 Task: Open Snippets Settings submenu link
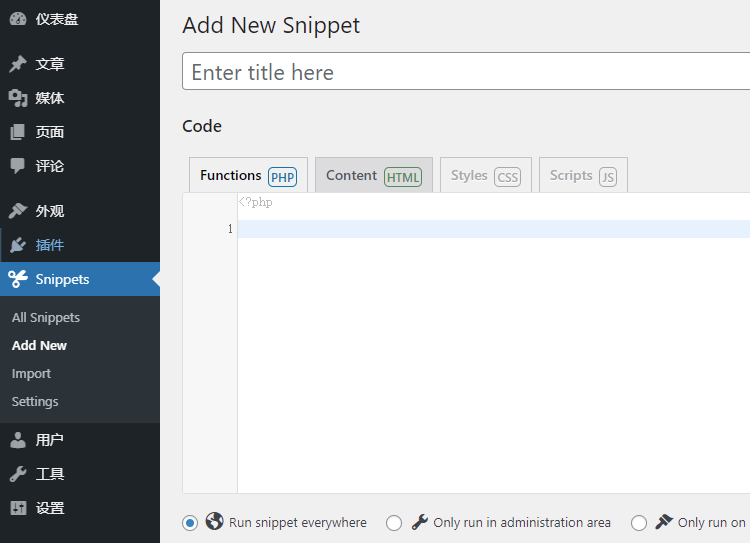35,401
